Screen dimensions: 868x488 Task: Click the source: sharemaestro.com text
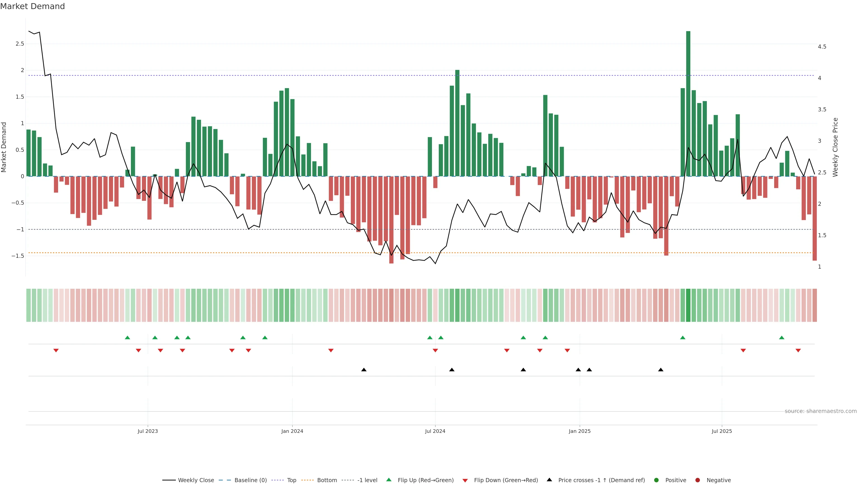(x=821, y=411)
